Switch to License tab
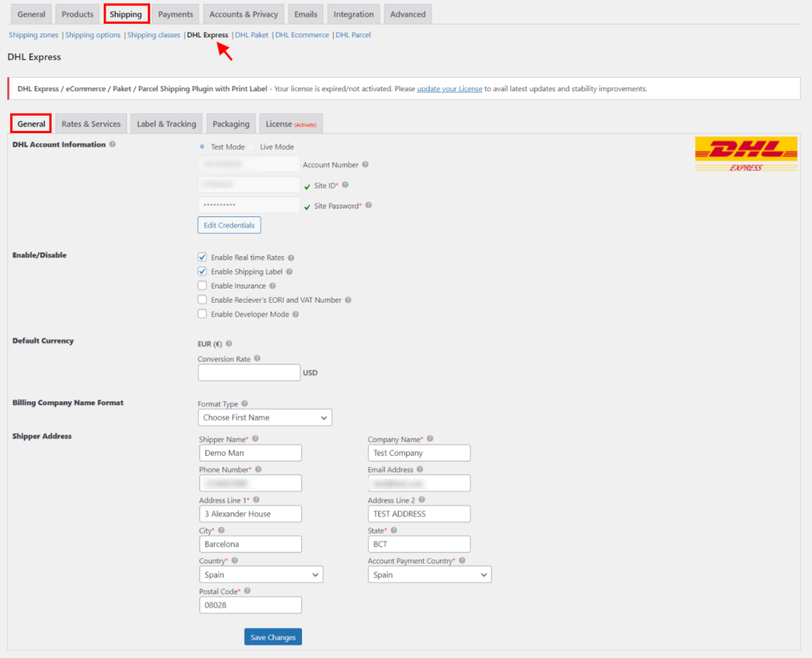The width and height of the screenshot is (812, 658). 291,124
